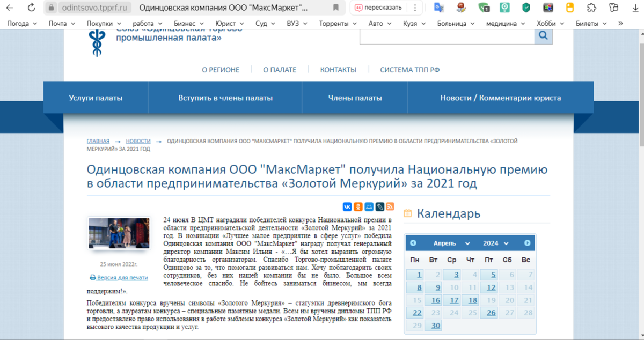Reload the page with the refresh icon
The height and width of the screenshot is (340, 644).
tap(32, 8)
